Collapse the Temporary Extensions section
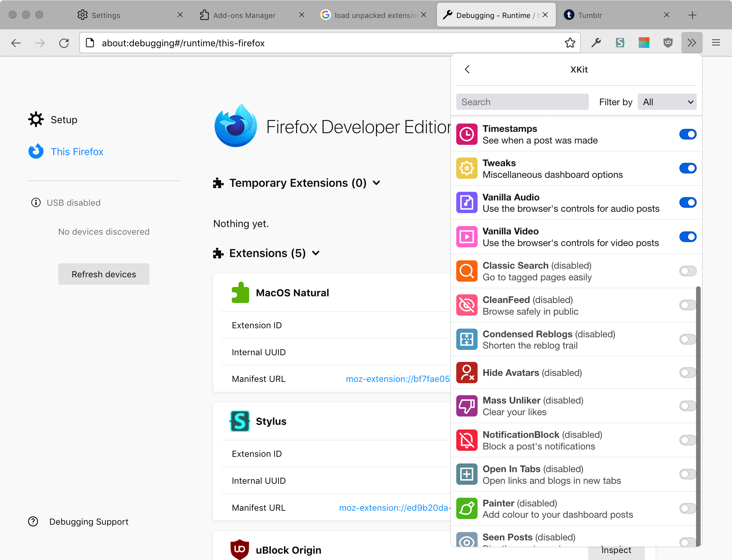The height and width of the screenshot is (560, 732). [377, 183]
